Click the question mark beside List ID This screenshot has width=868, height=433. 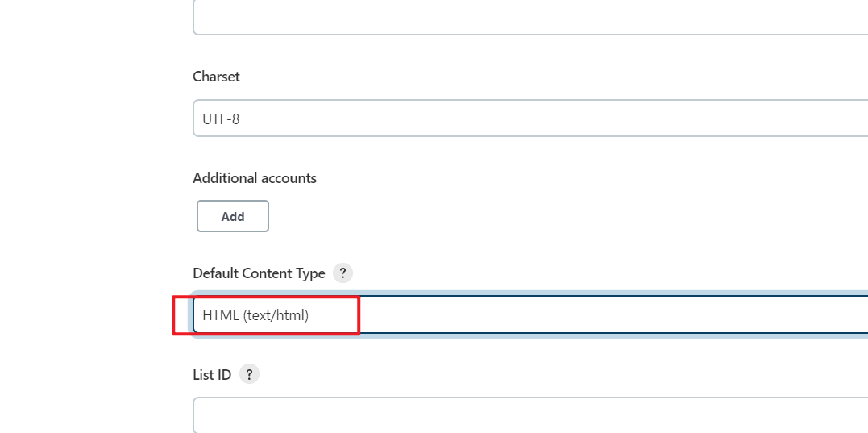point(249,374)
